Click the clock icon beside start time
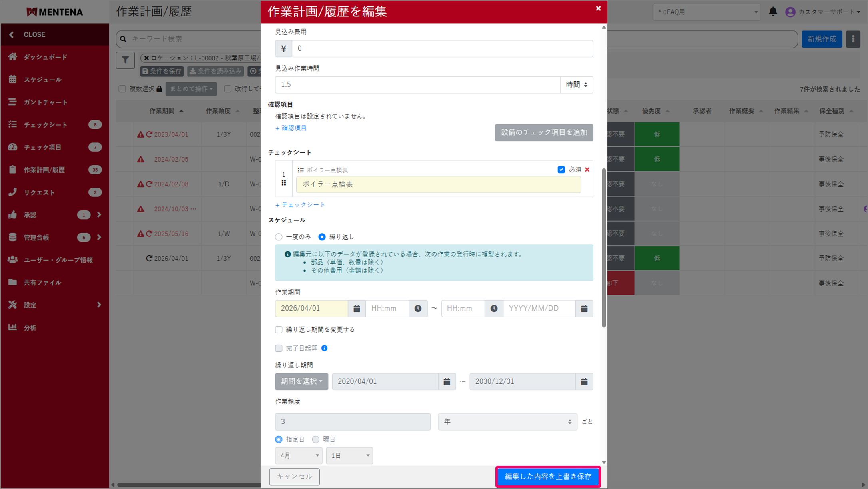This screenshot has height=489, width=868. (418, 309)
